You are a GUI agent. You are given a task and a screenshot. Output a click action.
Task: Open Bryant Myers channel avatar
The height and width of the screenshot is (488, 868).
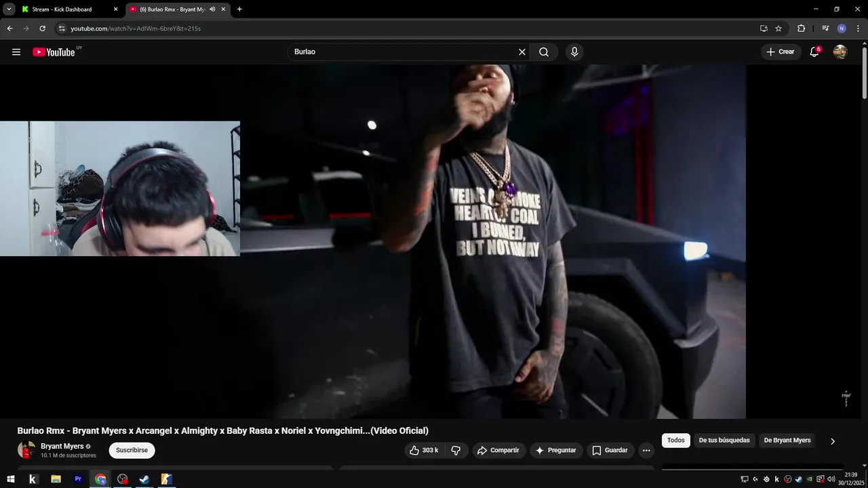[x=26, y=450]
